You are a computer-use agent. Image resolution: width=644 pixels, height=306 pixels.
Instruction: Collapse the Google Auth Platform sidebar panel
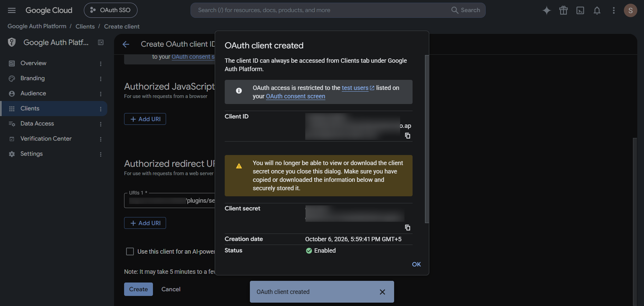[101, 42]
